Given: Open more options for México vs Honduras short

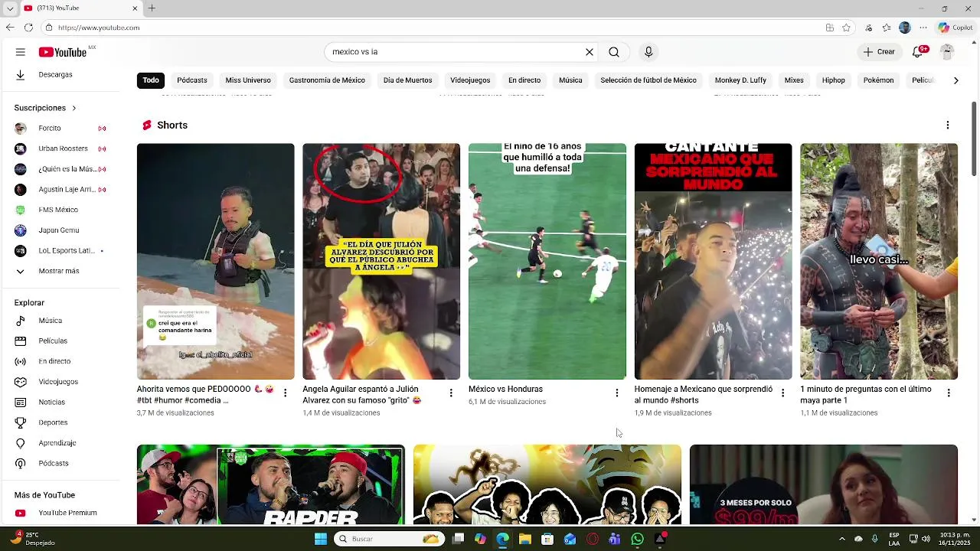Looking at the screenshot, I should pos(617,393).
